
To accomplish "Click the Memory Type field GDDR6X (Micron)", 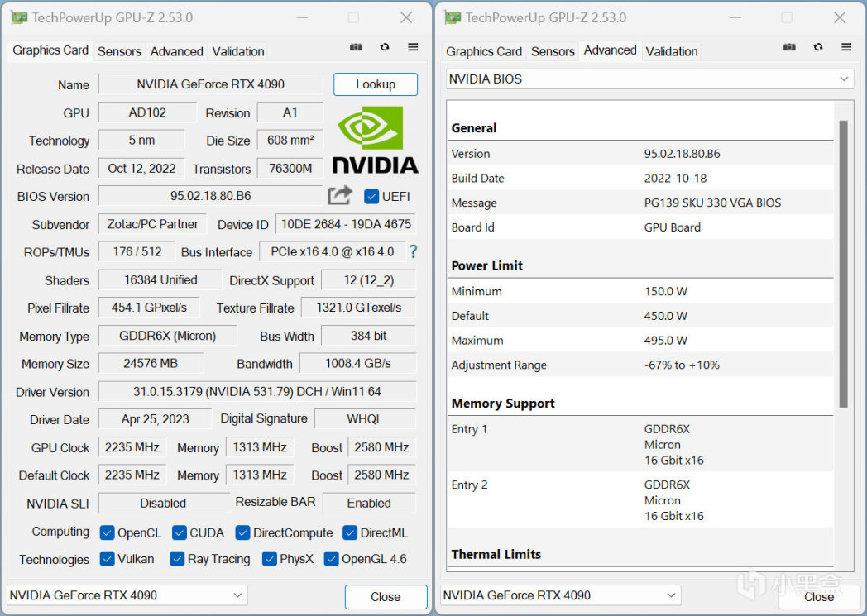I will pos(167,336).
